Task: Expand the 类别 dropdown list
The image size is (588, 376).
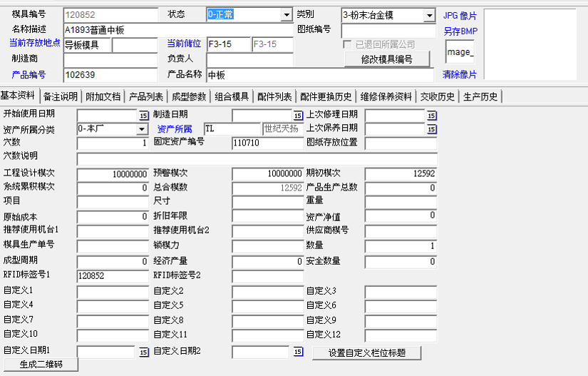Action: (429, 15)
